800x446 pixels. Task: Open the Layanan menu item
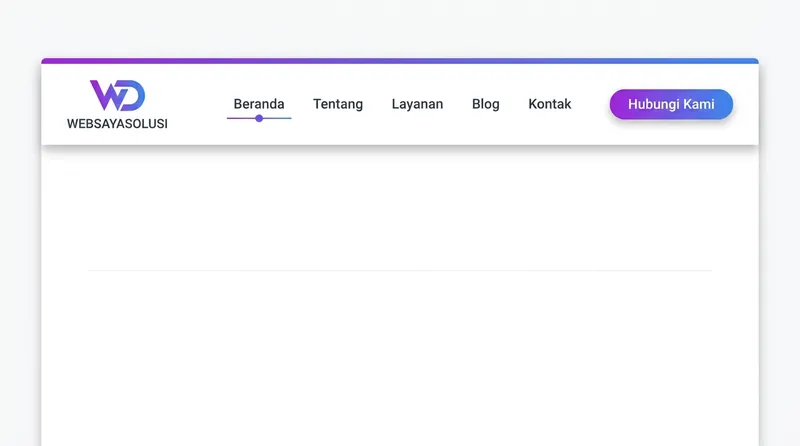tap(417, 104)
